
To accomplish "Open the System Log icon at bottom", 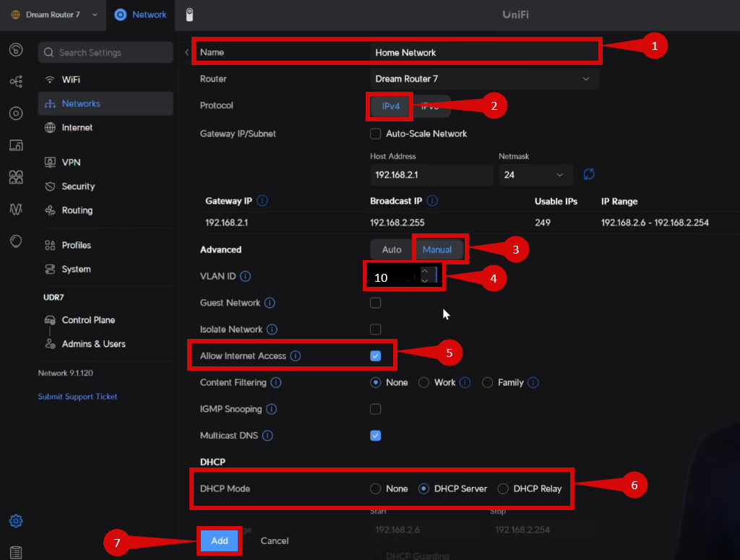I will 16,552.
